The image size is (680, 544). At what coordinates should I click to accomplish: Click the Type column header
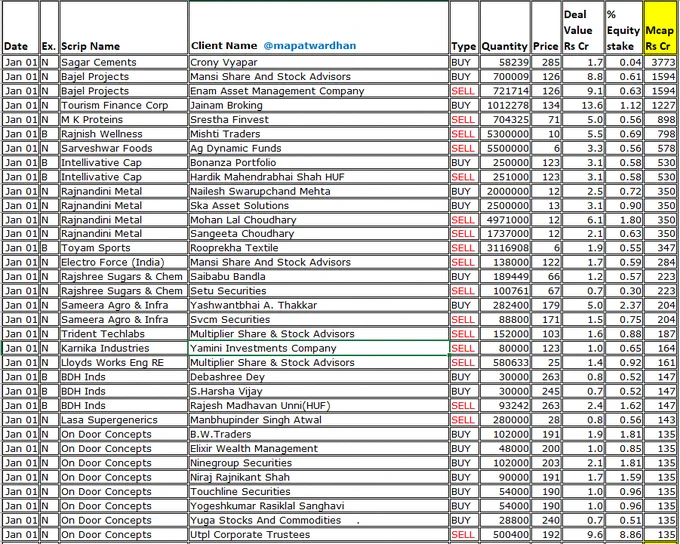pyautogui.click(x=464, y=28)
